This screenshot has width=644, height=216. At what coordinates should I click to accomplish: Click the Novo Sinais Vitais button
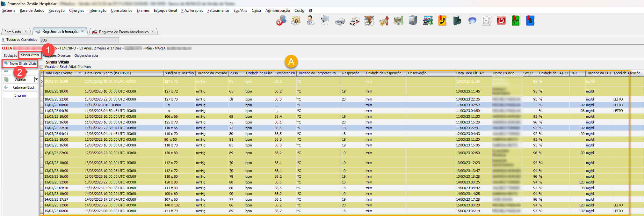point(20,63)
